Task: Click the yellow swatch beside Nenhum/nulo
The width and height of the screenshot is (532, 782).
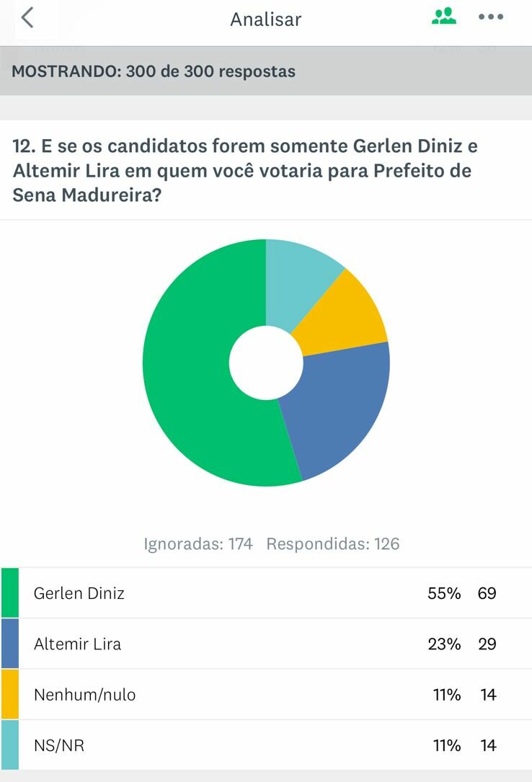Action: [x=10, y=695]
